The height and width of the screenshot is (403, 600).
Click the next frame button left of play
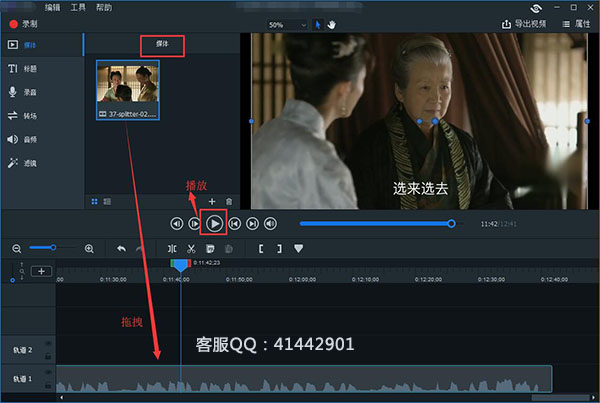[x=194, y=224]
